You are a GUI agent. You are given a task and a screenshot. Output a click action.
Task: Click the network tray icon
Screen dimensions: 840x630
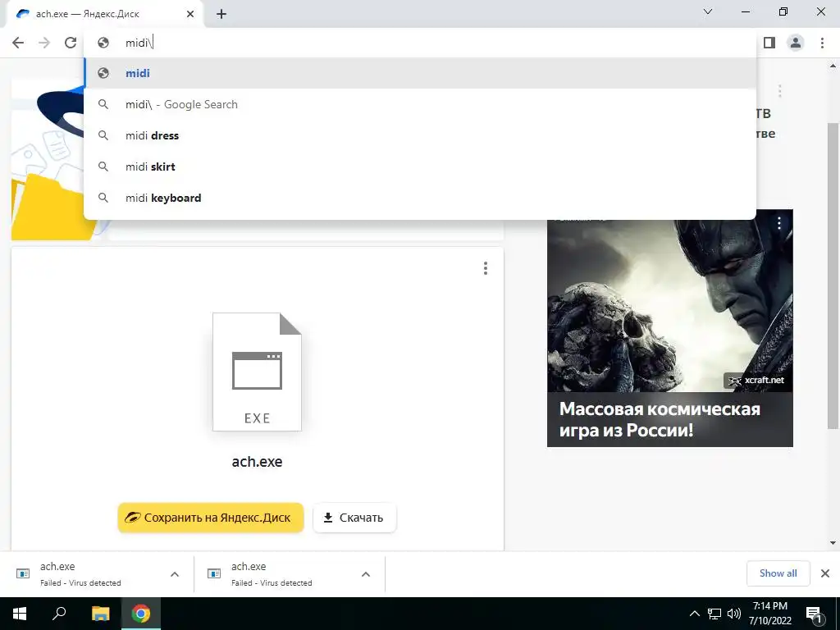(714, 614)
